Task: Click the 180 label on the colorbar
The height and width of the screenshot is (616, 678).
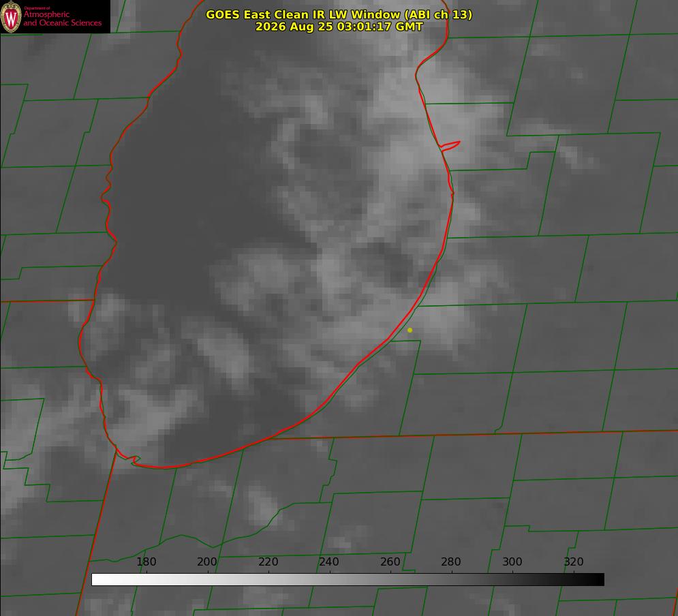Action: click(x=146, y=561)
